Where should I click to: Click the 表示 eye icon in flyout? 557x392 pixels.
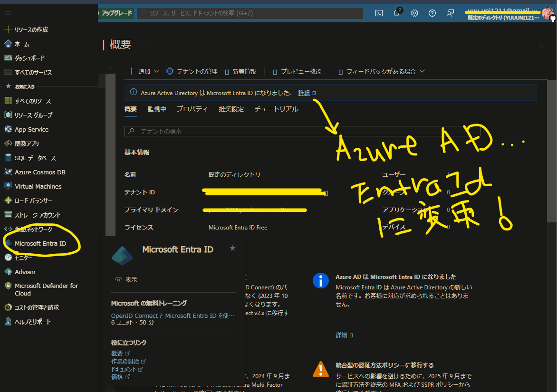pyautogui.click(x=118, y=279)
